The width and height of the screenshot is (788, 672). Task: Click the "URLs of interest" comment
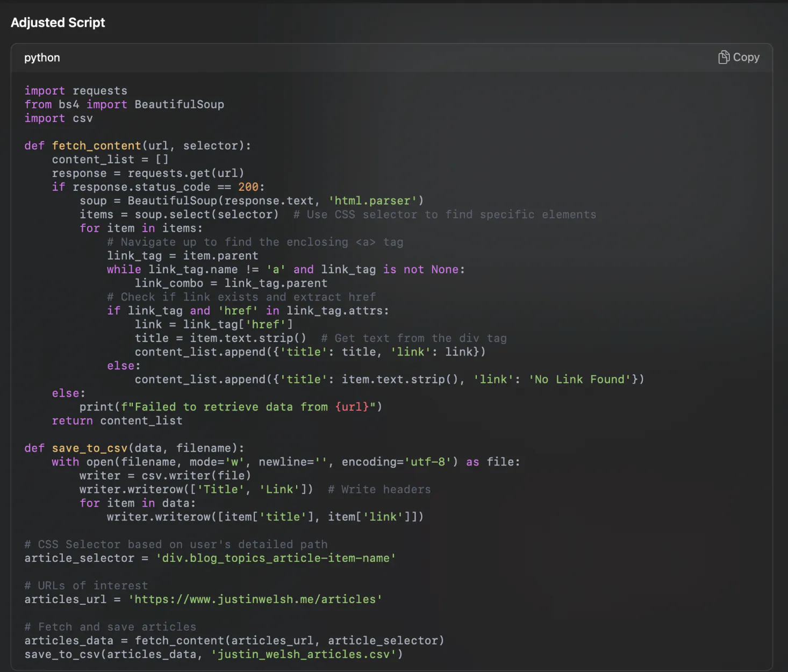(86, 585)
